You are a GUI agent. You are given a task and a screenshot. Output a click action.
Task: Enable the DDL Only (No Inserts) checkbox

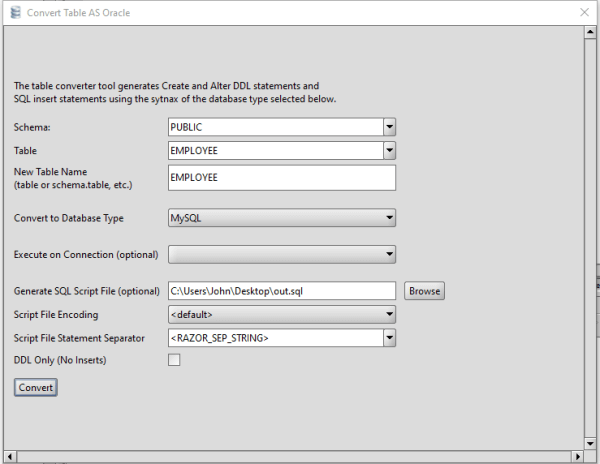pos(174,360)
